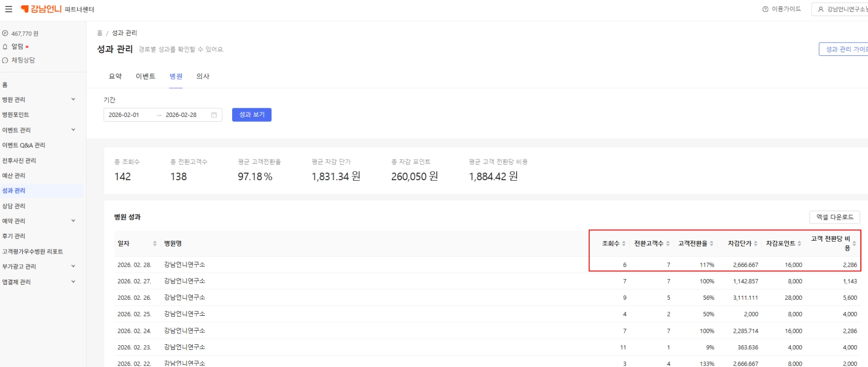This screenshot has height=367, width=868.
Task: Expand 예약 관리 sidebar menu
Action: (x=73, y=221)
